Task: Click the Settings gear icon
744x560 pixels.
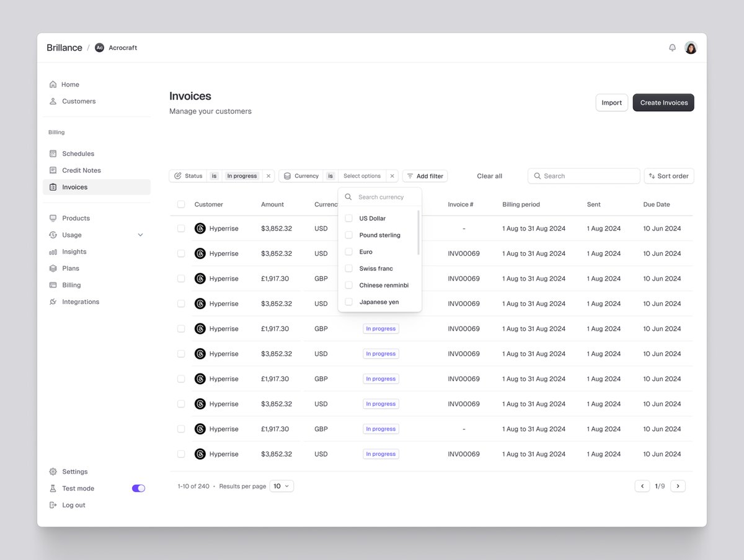Action: [53, 471]
